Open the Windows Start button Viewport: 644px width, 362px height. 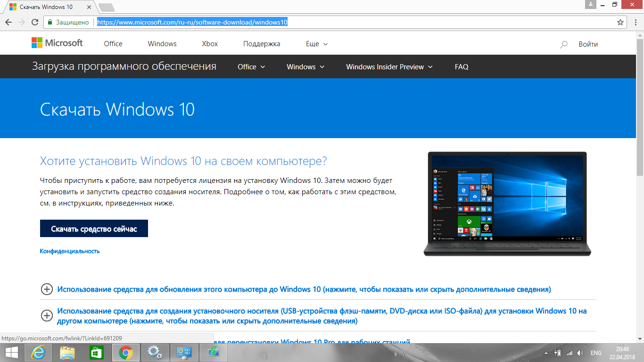pyautogui.click(x=12, y=353)
